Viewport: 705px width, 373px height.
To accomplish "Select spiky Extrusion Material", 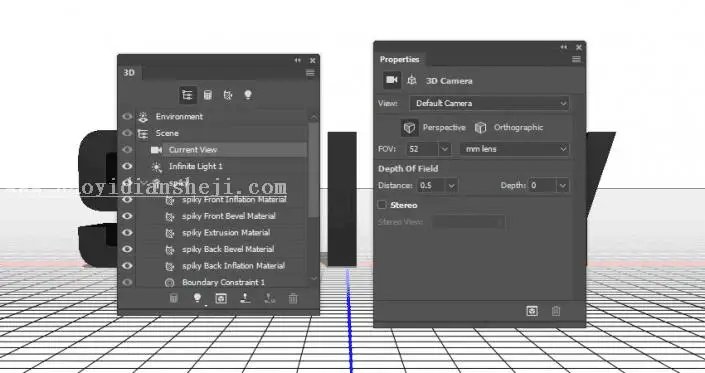I will click(222, 232).
